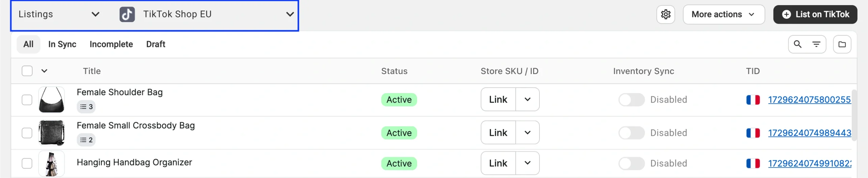Enable inventory sync for Female Shoulder Bag
This screenshot has height=178, width=868.
(x=631, y=100)
